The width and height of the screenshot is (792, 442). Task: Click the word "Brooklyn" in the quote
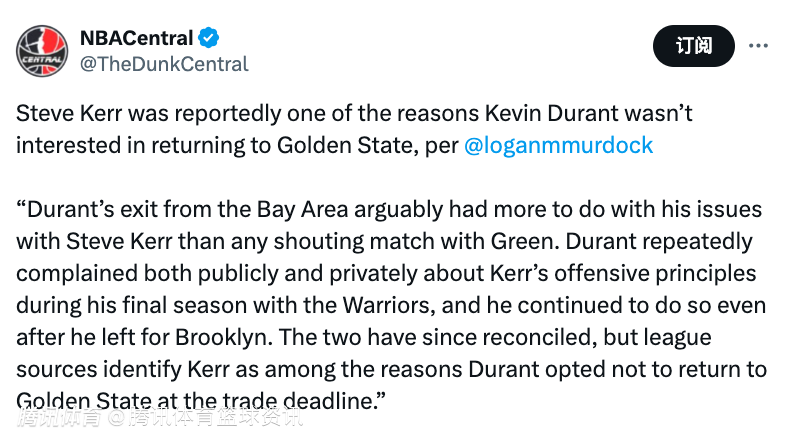(221, 337)
